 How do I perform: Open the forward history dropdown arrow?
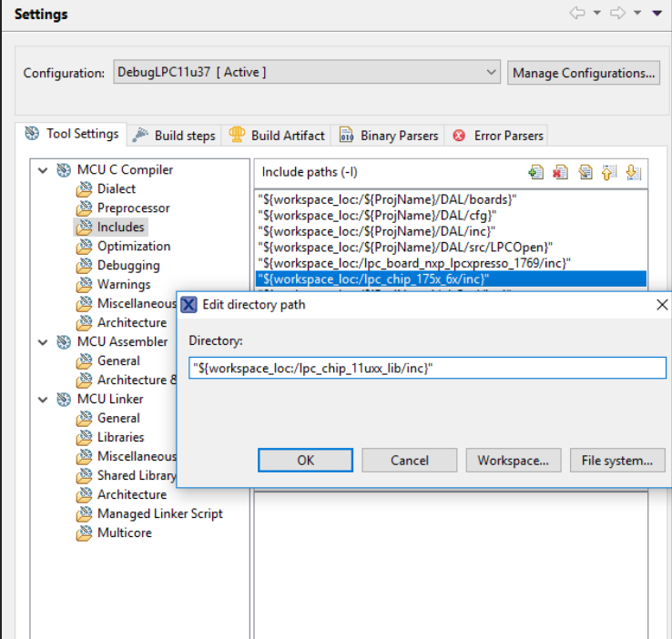[637, 13]
